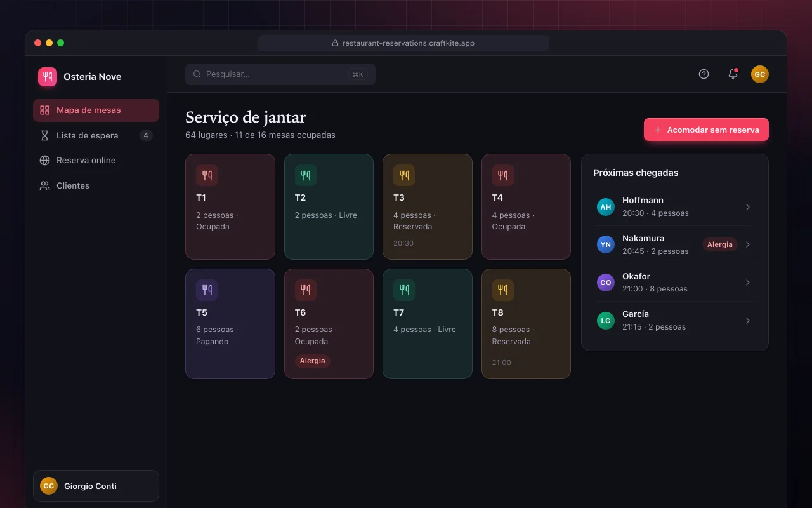
Task: Open the notifications bell icon
Action: click(x=733, y=74)
